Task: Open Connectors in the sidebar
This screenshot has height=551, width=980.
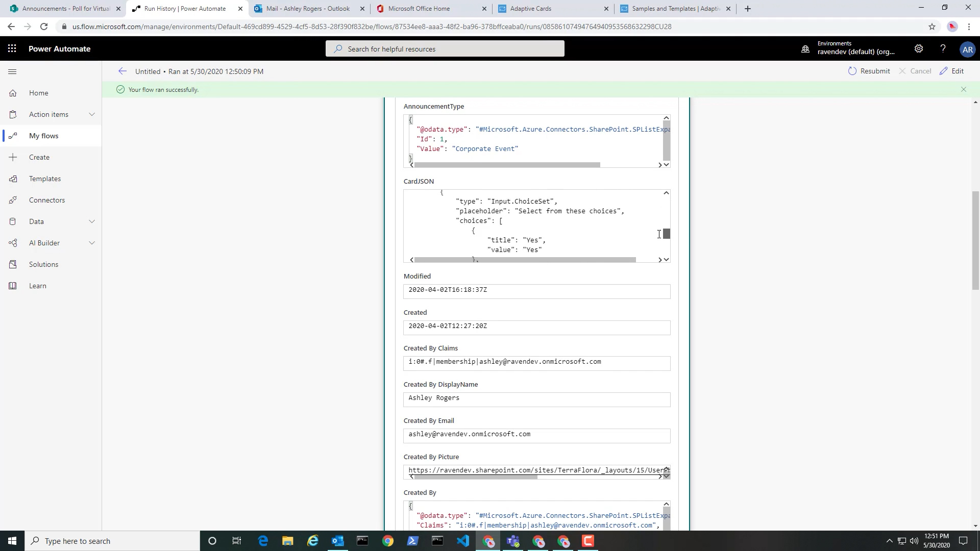Action: (51, 200)
